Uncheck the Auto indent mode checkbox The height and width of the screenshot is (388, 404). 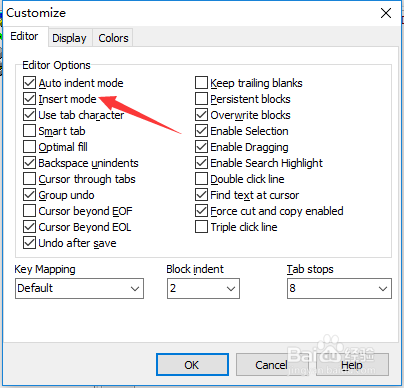(x=29, y=83)
